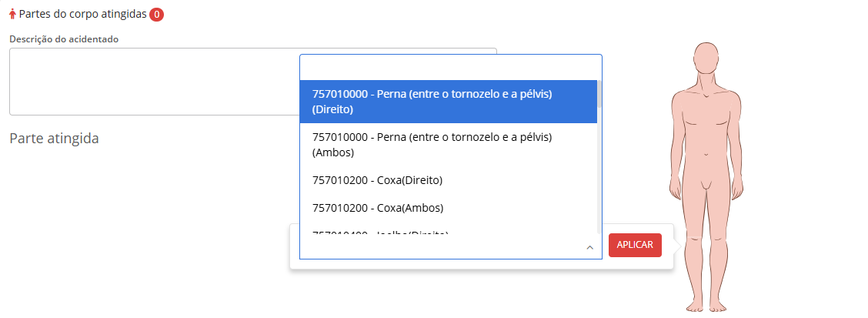This screenshot has width=868, height=318.
Task: Focus the search field atop the dropdown
Action: point(450,67)
